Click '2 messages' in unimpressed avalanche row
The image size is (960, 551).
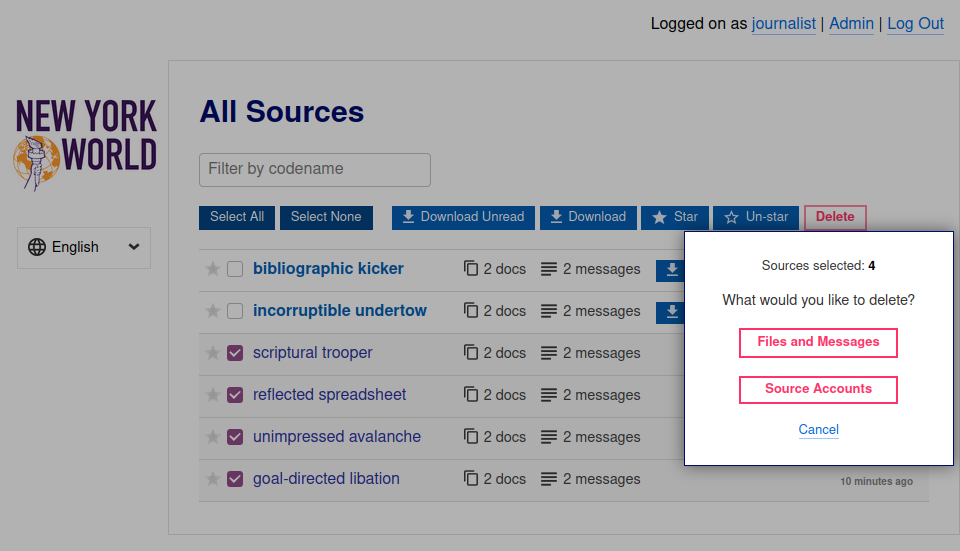(591, 437)
